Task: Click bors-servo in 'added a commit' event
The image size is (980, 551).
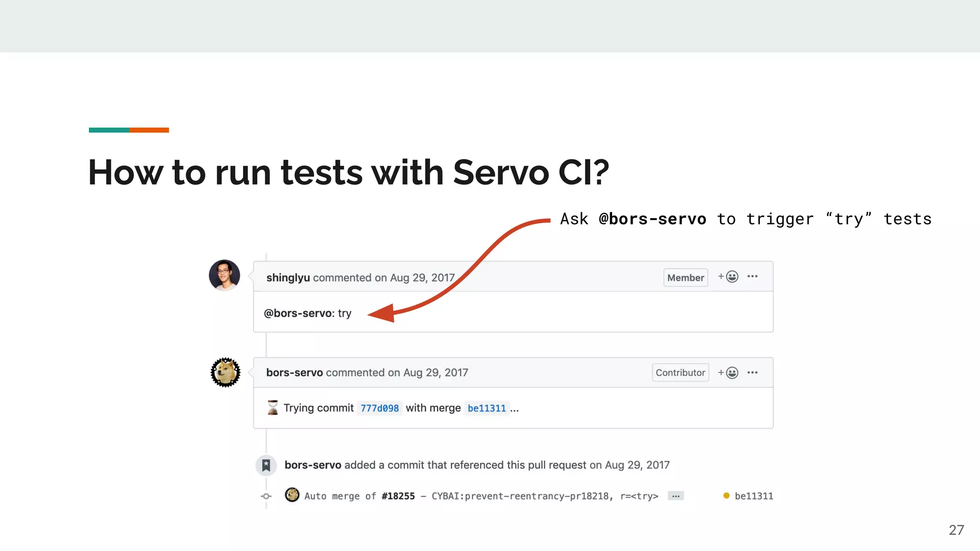Action: tap(313, 465)
